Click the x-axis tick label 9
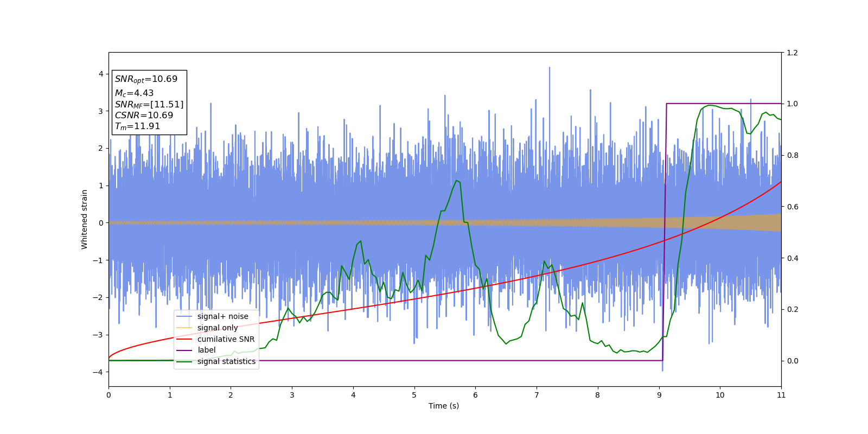This screenshot has width=868, height=434. (x=659, y=395)
